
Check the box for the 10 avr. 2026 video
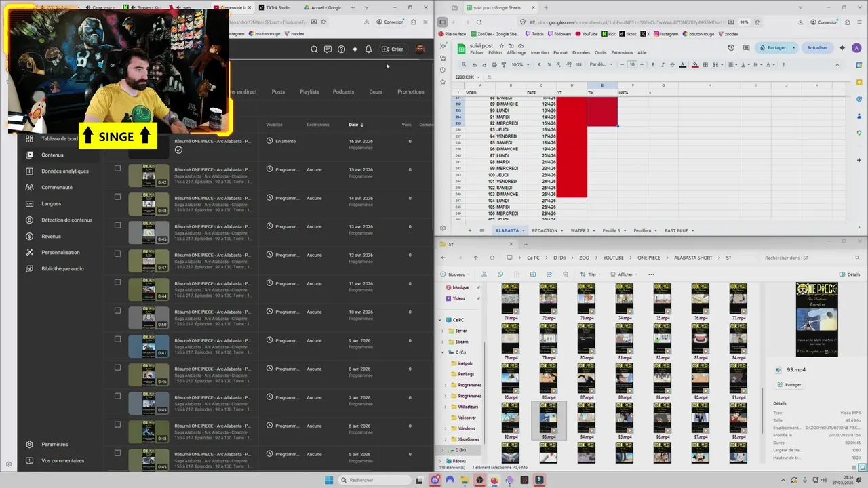pos(117,311)
